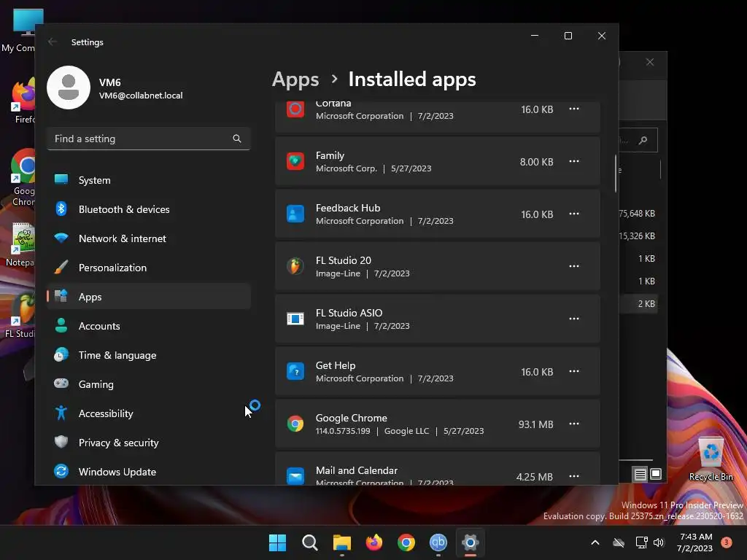
Task: Click the Google Chrome size 93.1 MB
Action: tap(536, 424)
